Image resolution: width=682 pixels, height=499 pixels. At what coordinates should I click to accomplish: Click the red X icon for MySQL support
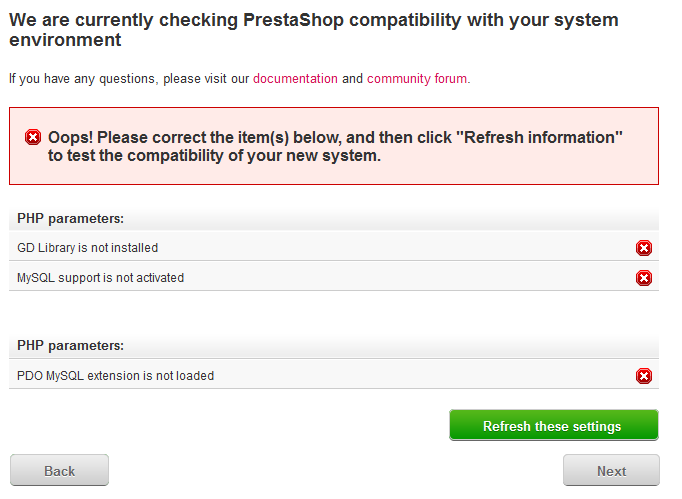[644, 278]
